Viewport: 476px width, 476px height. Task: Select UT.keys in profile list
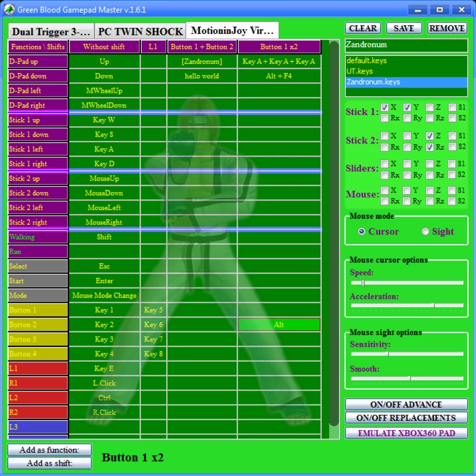click(x=406, y=71)
